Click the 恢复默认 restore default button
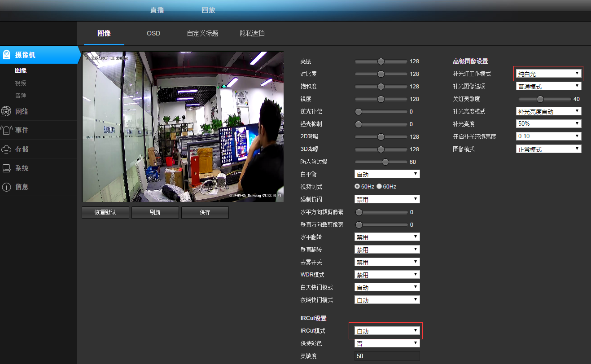Screen dimensions: 591x364 [x=105, y=212]
